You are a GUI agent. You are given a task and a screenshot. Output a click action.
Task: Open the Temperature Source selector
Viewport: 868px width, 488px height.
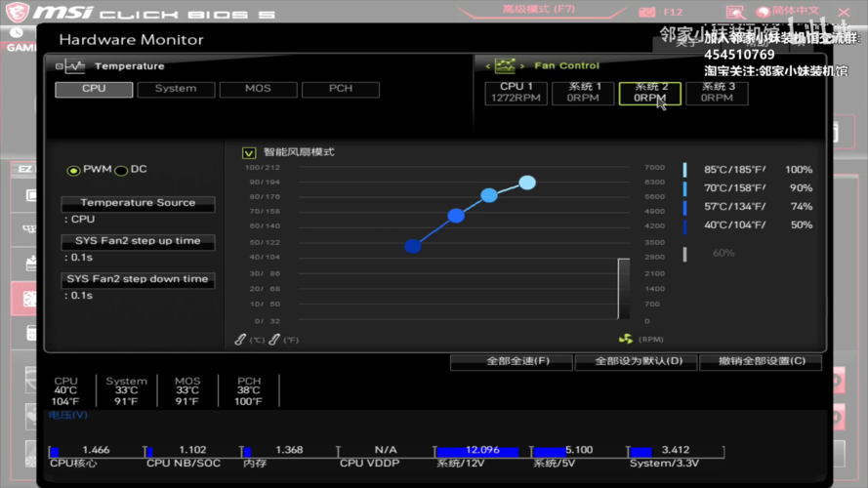pyautogui.click(x=138, y=203)
